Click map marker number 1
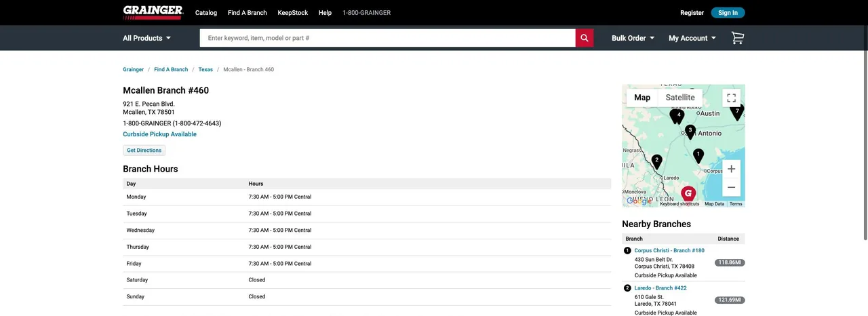868x316 pixels. tap(698, 155)
